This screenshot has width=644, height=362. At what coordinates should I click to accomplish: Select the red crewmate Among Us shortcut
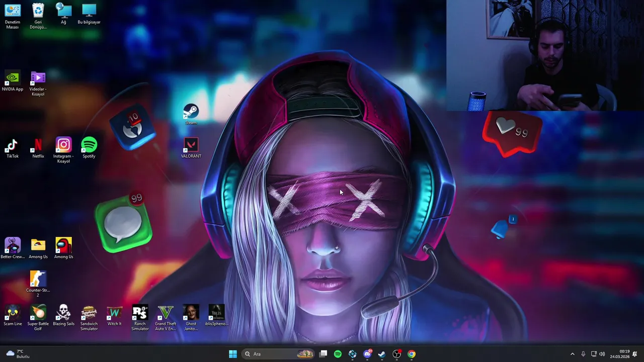click(x=63, y=249)
